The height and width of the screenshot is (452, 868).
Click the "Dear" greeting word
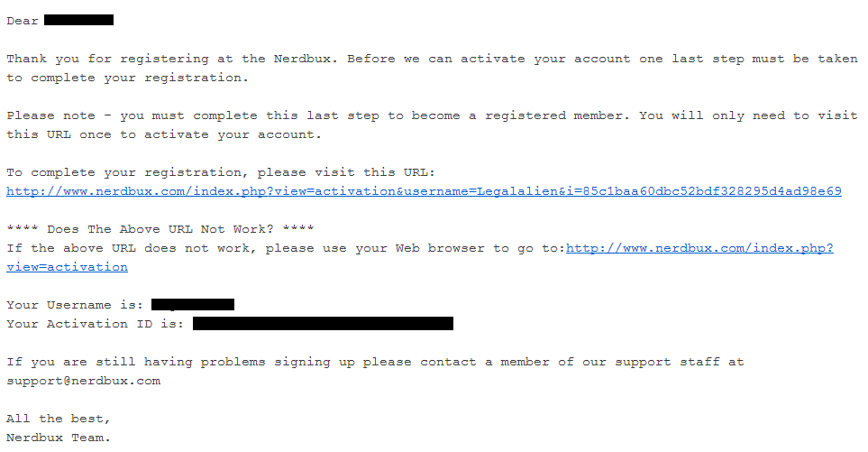23,21
